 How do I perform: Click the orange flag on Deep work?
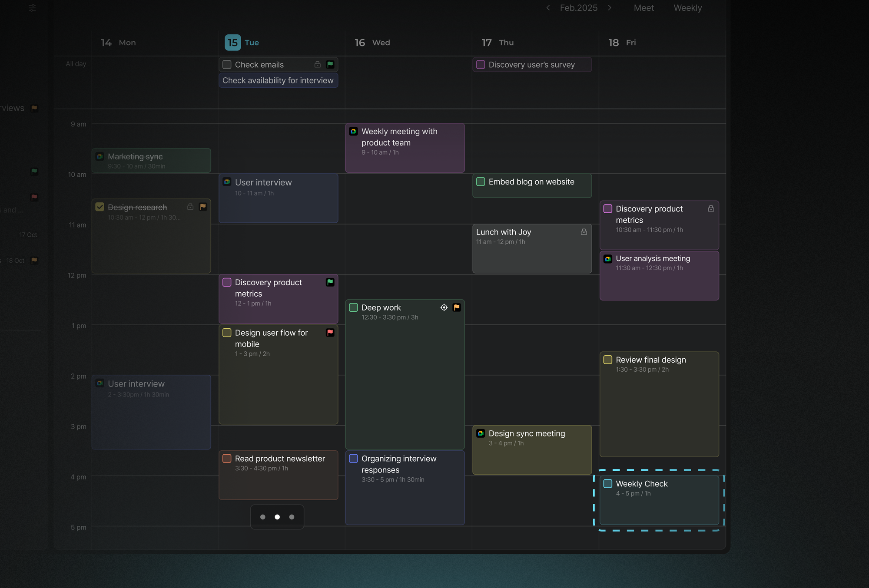point(457,307)
